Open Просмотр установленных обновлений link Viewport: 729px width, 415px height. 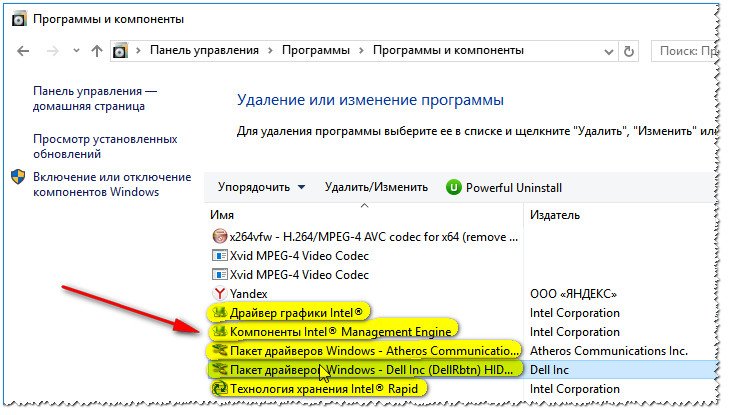coord(105,147)
